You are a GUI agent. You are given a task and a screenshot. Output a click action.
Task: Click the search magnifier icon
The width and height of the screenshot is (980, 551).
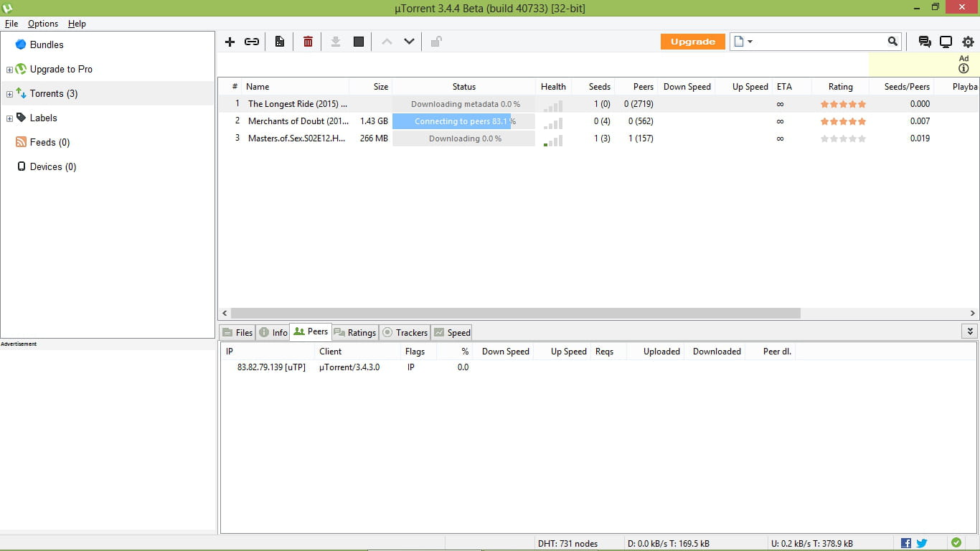point(892,42)
